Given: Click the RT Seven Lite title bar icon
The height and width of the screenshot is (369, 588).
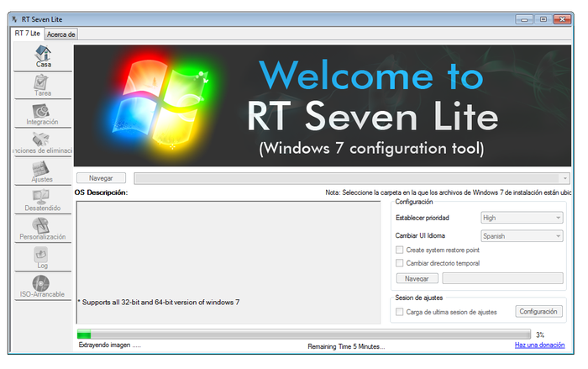Looking at the screenshot, I should point(14,19).
